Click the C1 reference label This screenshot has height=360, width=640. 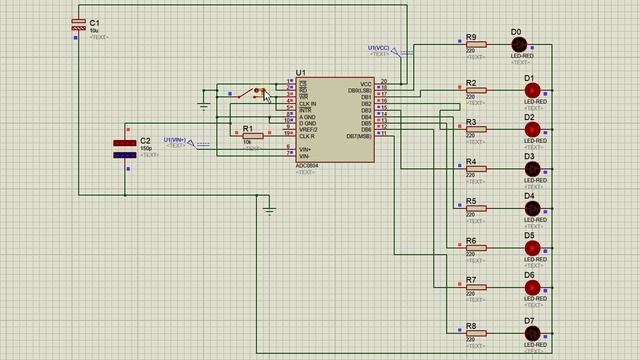click(94, 23)
